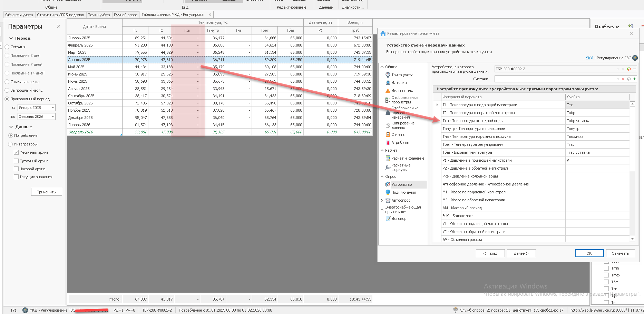
Task: Expand the Автоопрос tree node
Action: pos(382,200)
